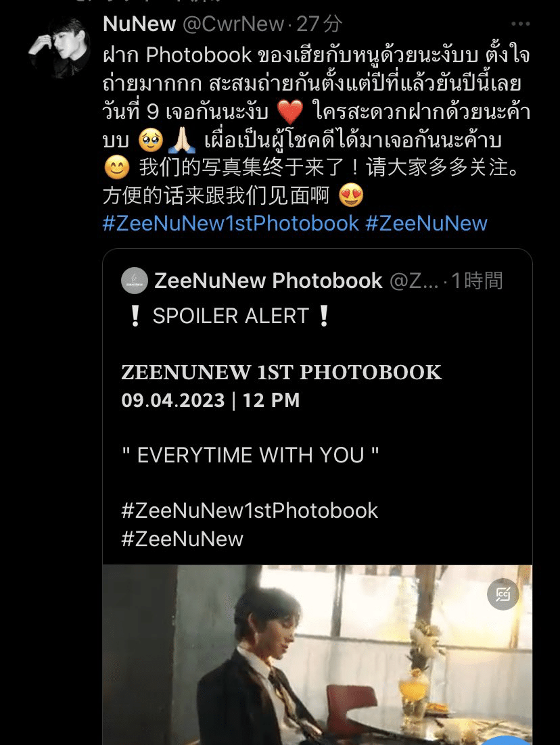560x745 pixels.
Task: Select the ZEENUNEW 1ST PHOTOBOOK heading text
Action: tap(281, 372)
